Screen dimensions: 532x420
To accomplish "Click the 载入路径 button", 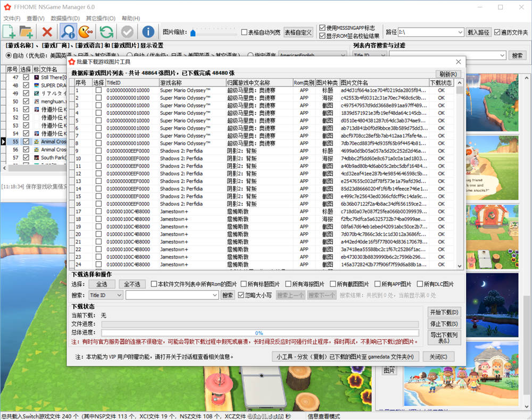I will (478, 32).
